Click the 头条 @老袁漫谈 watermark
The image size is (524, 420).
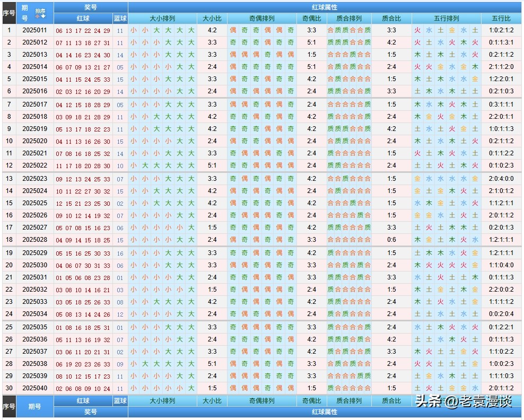click(463, 402)
